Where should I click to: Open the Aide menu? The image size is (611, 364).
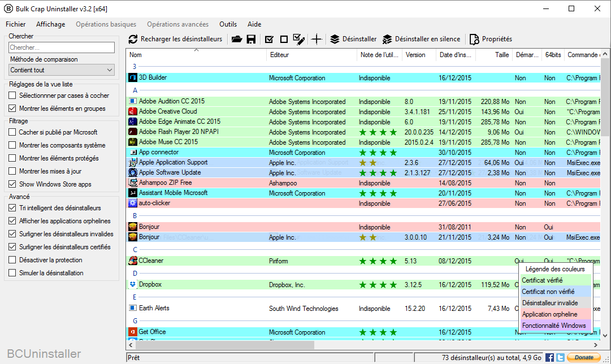254,24
